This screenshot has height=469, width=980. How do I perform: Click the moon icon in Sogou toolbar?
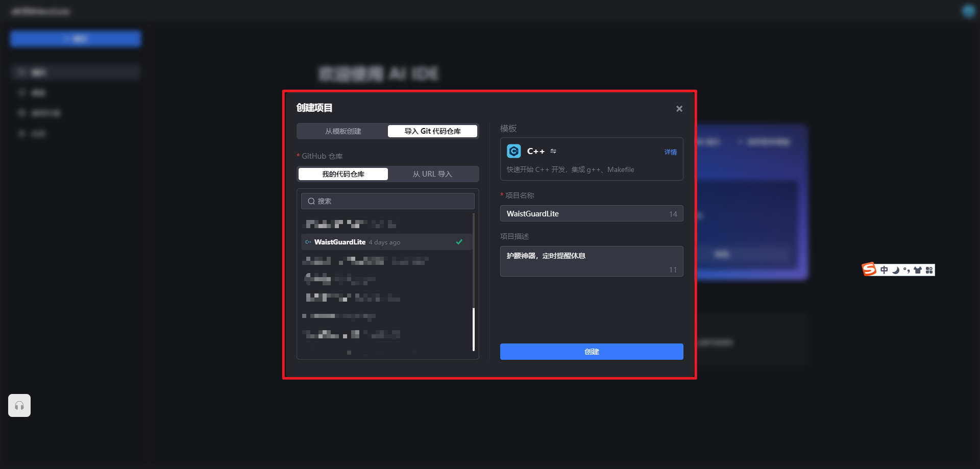pos(895,270)
